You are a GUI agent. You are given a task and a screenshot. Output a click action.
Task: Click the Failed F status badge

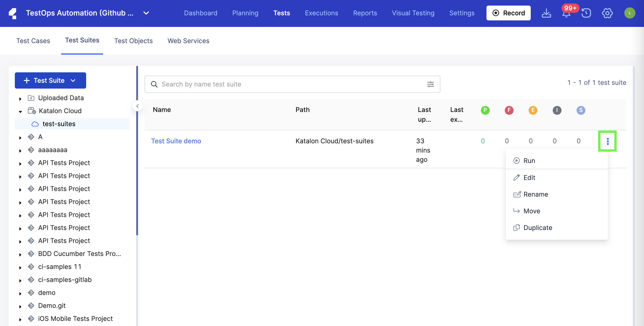click(509, 110)
